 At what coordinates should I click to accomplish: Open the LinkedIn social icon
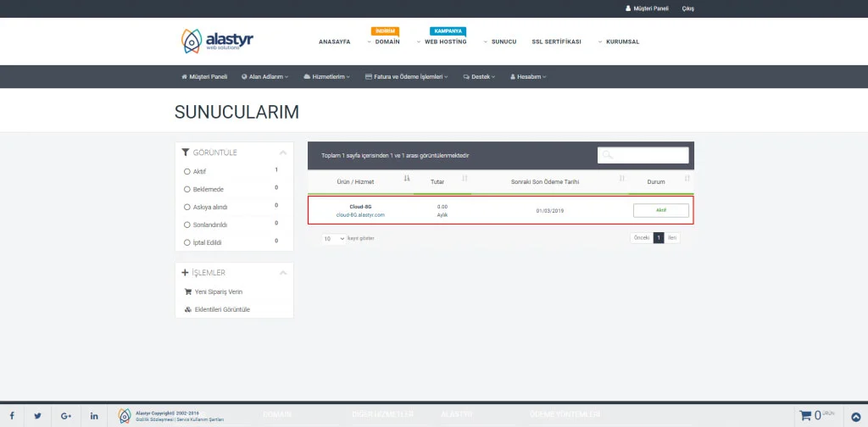(x=93, y=416)
